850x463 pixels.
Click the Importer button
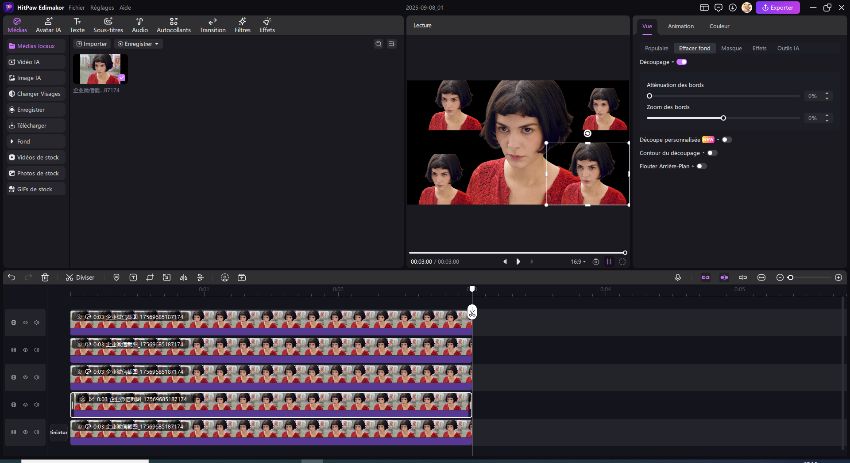pos(93,44)
